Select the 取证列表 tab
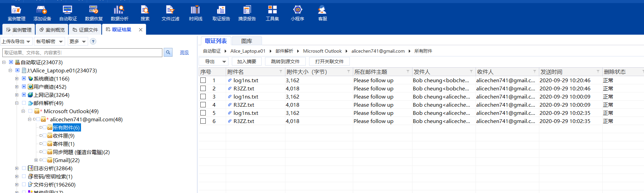The height and width of the screenshot is (193, 644). [x=216, y=41]
